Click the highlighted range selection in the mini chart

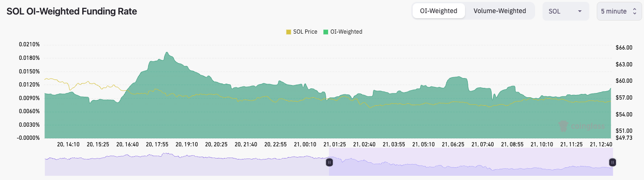click(471, 162)
